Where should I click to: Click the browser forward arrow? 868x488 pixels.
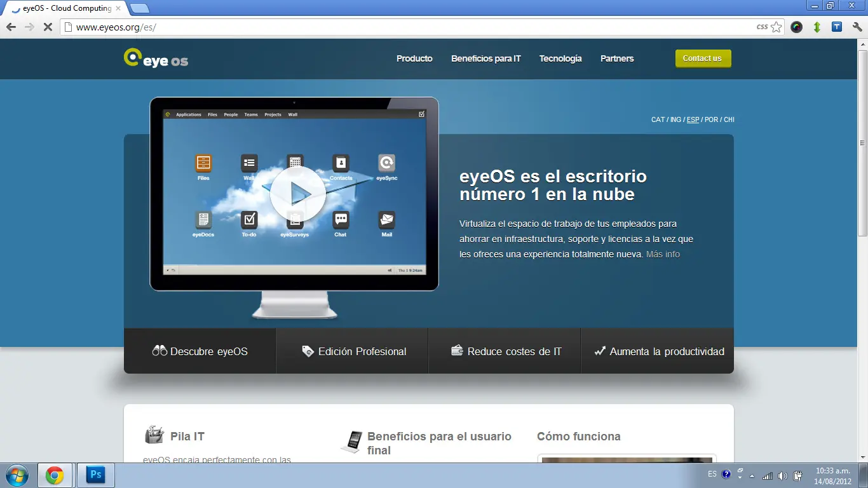[x=29, y=27]
